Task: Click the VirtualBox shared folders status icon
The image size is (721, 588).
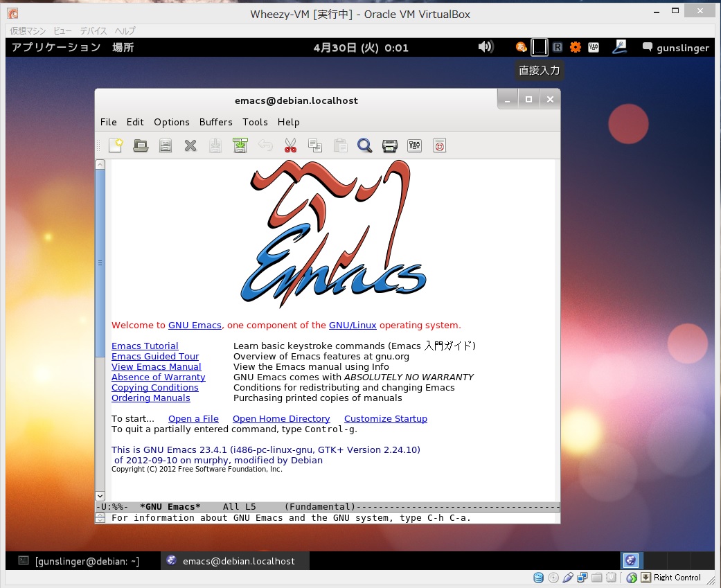Action: tap(597, 578)
